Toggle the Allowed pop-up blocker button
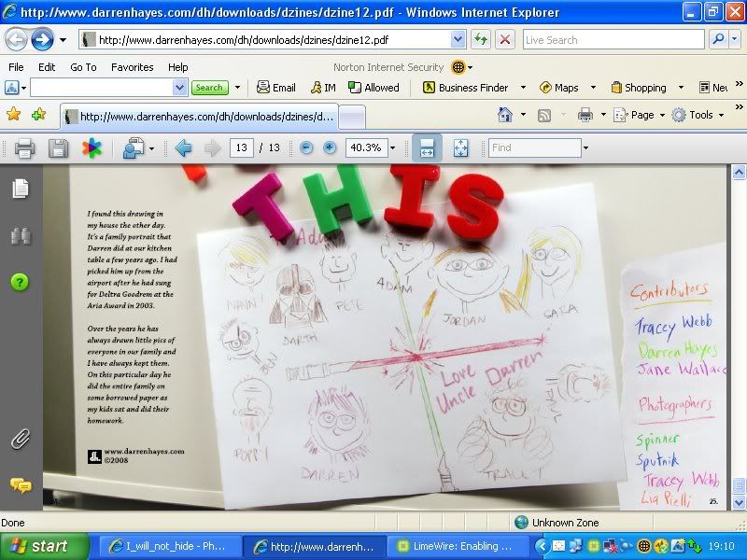This screenshot has height=560, width=747. pos(373,88)
